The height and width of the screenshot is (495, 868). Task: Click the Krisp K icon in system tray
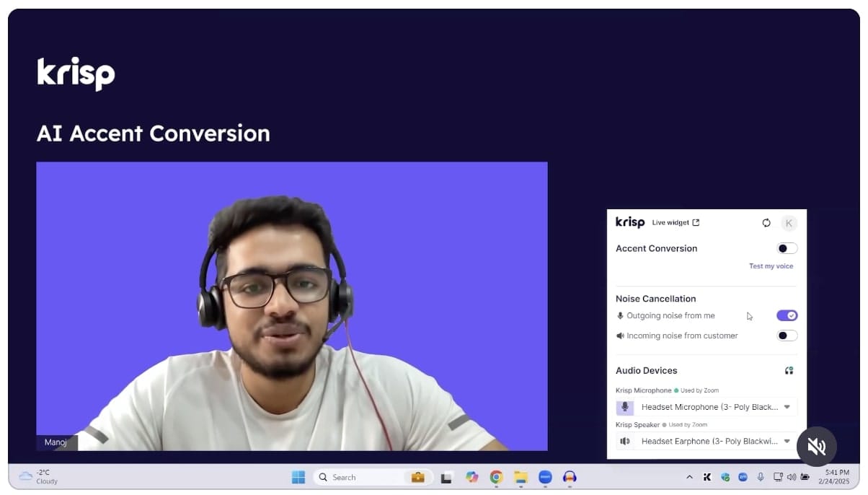707,477
